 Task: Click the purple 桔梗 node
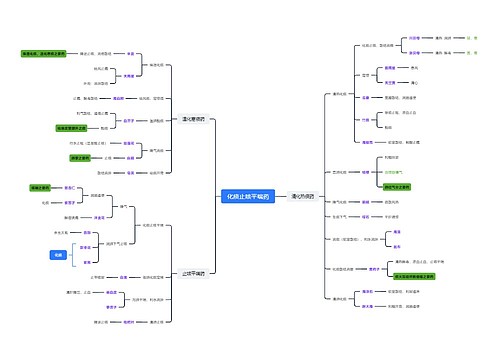pos(366,172)
